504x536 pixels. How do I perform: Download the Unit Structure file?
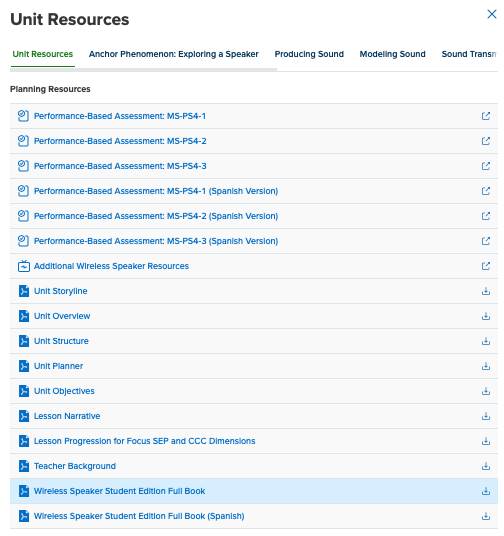(486, 341)
